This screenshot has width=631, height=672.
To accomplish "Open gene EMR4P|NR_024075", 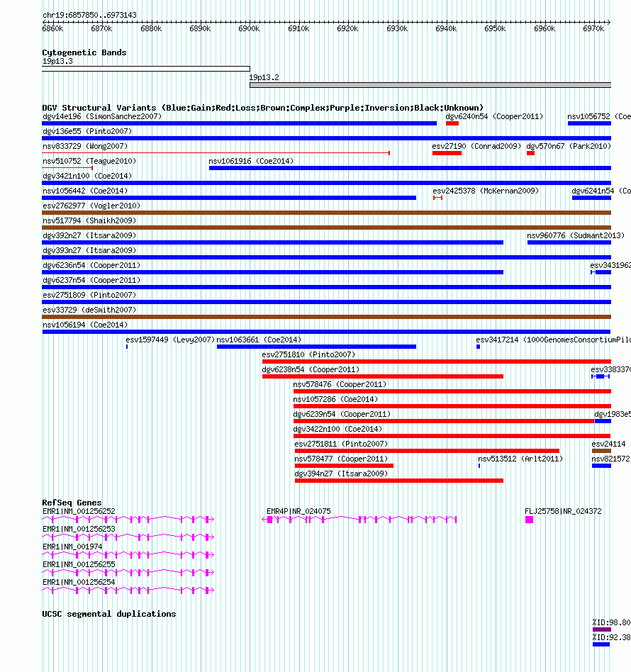I will pyautogui.click(x=298, y=512).
